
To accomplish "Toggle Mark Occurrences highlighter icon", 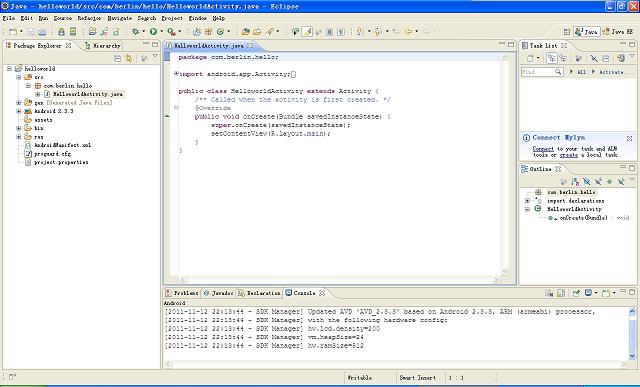I will click(x=307, y=31).
